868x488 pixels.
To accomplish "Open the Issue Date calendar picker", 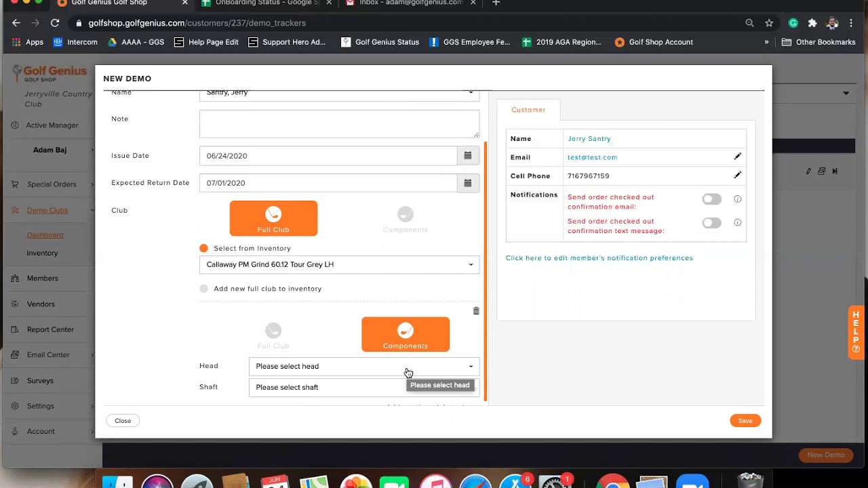I will [x=468, y=156].
